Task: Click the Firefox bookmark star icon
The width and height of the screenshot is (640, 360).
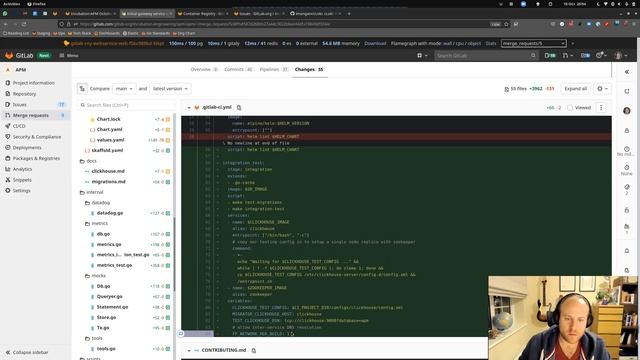Action: point(506,24)
